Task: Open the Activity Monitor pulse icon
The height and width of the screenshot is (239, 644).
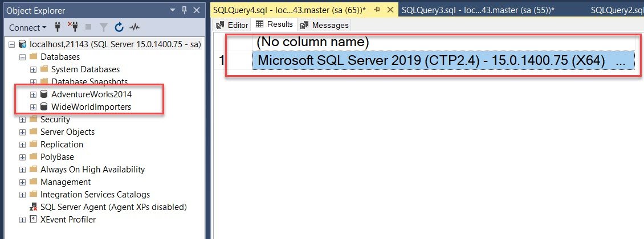Action: [x=134, y=27]
